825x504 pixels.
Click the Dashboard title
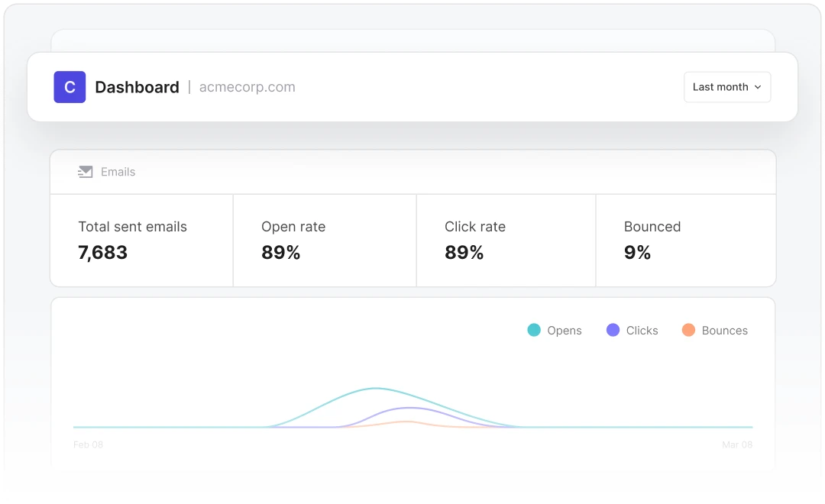137,87
